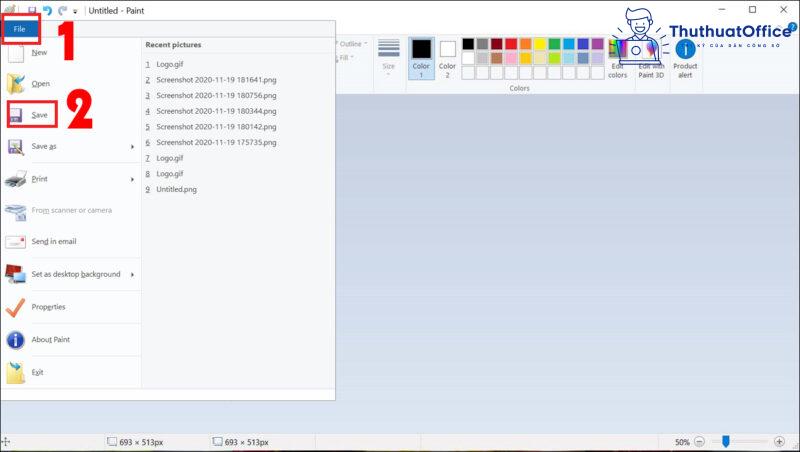
Task: Click the zoom slider handle
Action: [726, 441]
